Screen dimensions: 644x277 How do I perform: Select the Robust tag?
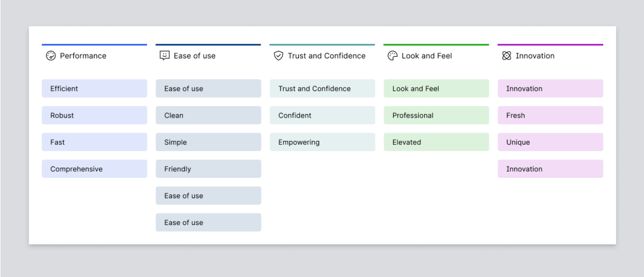click(x=94, y=115)
